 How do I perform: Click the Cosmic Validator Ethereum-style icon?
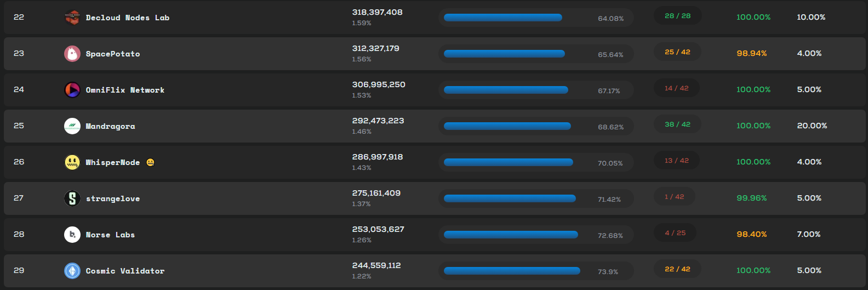click(72, 271)
